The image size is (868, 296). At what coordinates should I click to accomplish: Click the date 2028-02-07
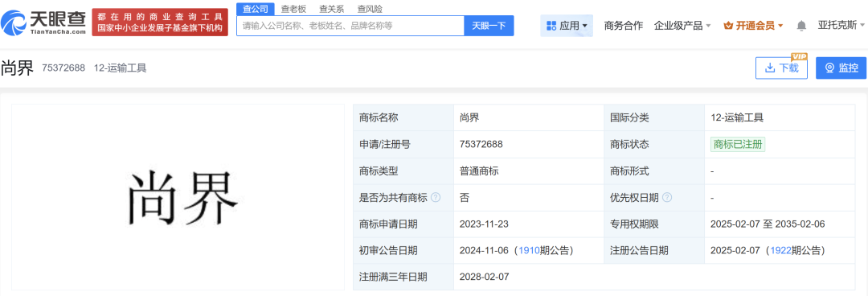[484, 277]
